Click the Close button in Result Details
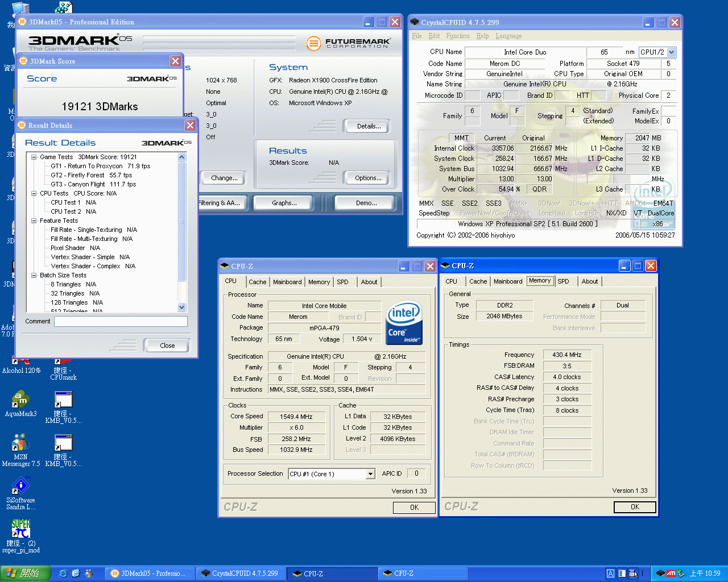 [x=167, y=346]
